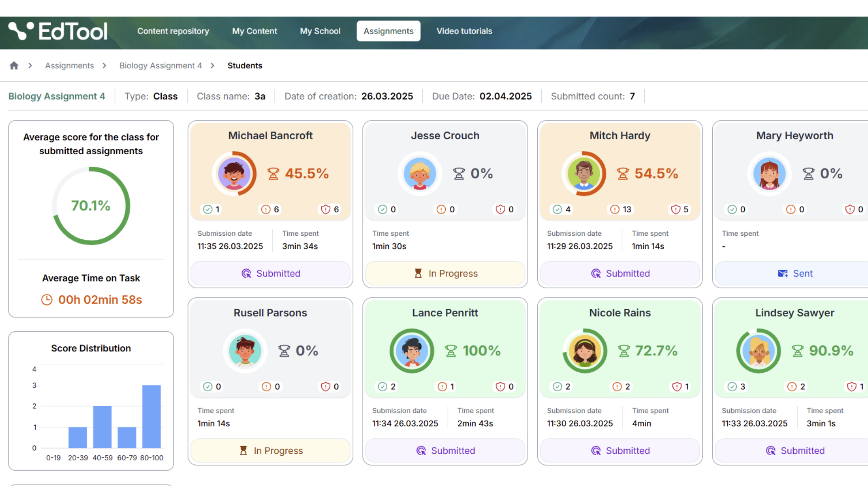Open the Biology Assignment 4 breadcrumb
Image resolution: width=868 pixels, height=486 pixels.
pyautogui.click(x=160, y=66)
